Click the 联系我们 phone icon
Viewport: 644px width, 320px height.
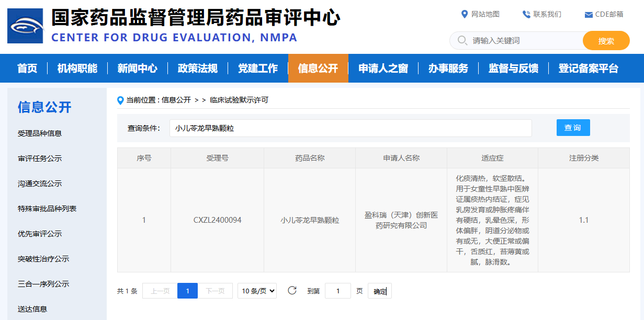(526, 14)
